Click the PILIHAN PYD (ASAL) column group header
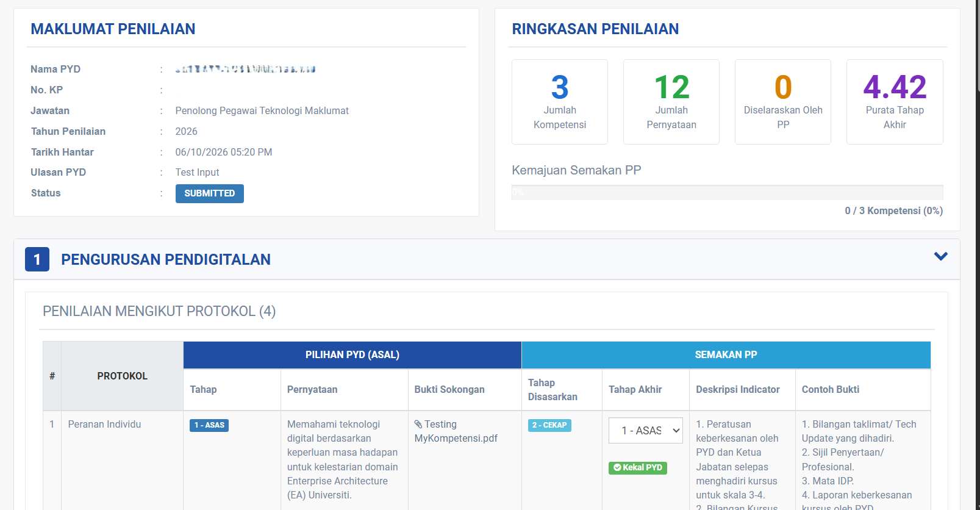 coord(352,355)
